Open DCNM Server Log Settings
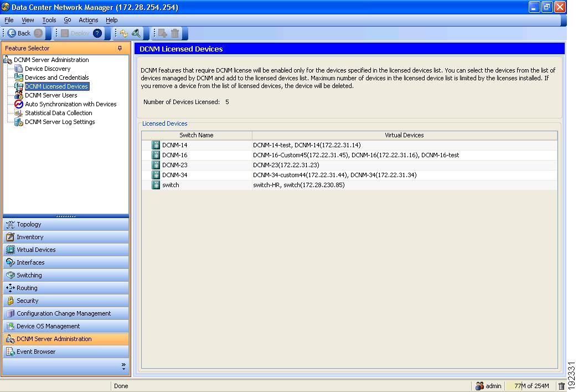Image resolution: width=578 pixels, height=392 pixels. pos(60,122)
